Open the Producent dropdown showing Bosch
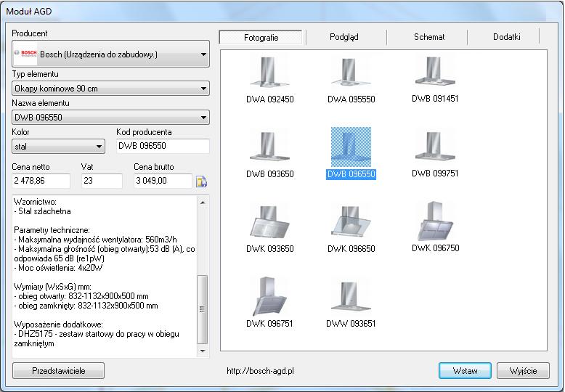 [110, 54]
